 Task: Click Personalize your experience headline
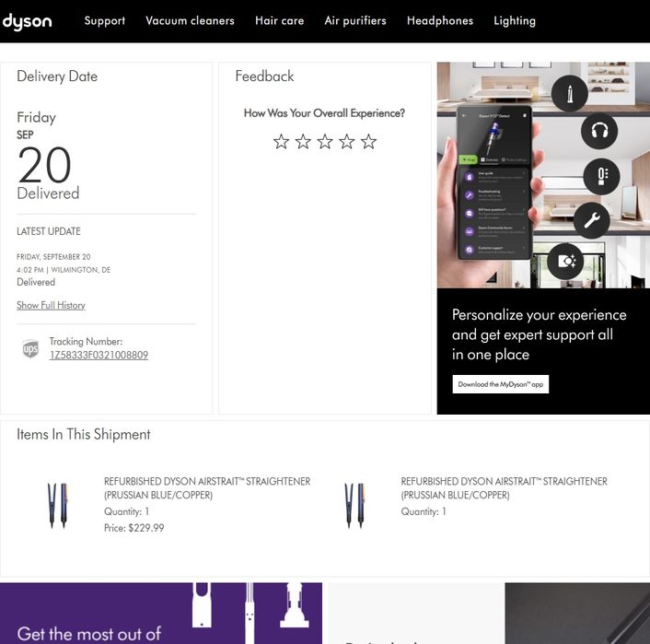pyautogui.click(x=539, y=334)
